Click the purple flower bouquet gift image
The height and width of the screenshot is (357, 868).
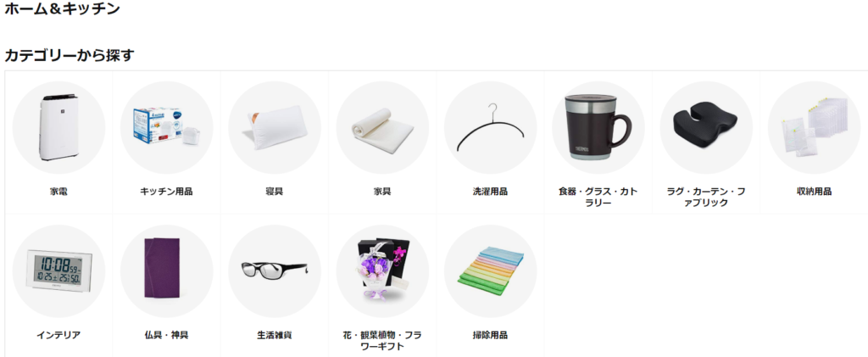click(382, 271)
